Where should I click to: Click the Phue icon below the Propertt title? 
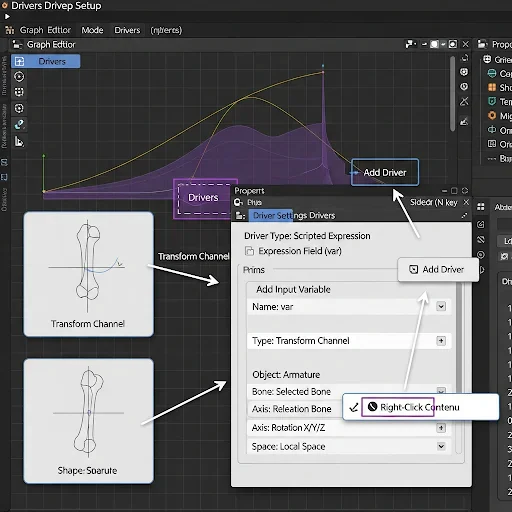pyautogui.click(x=238, y=202)
